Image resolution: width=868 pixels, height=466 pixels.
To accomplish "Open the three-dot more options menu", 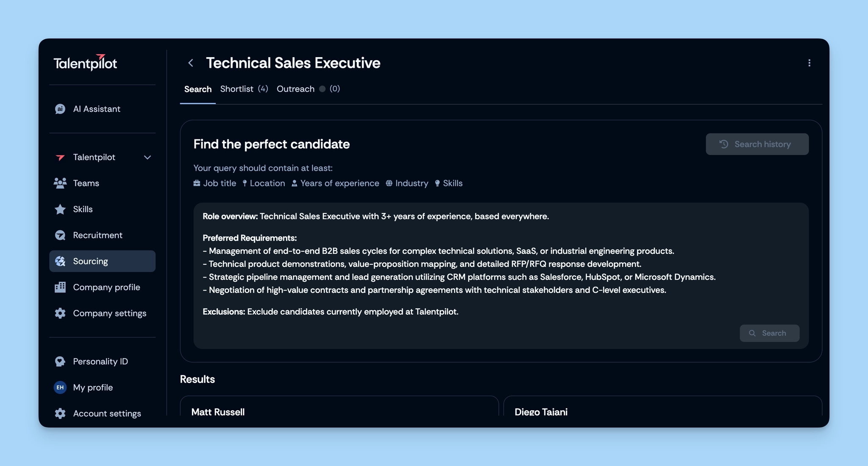I will point(809,63).
